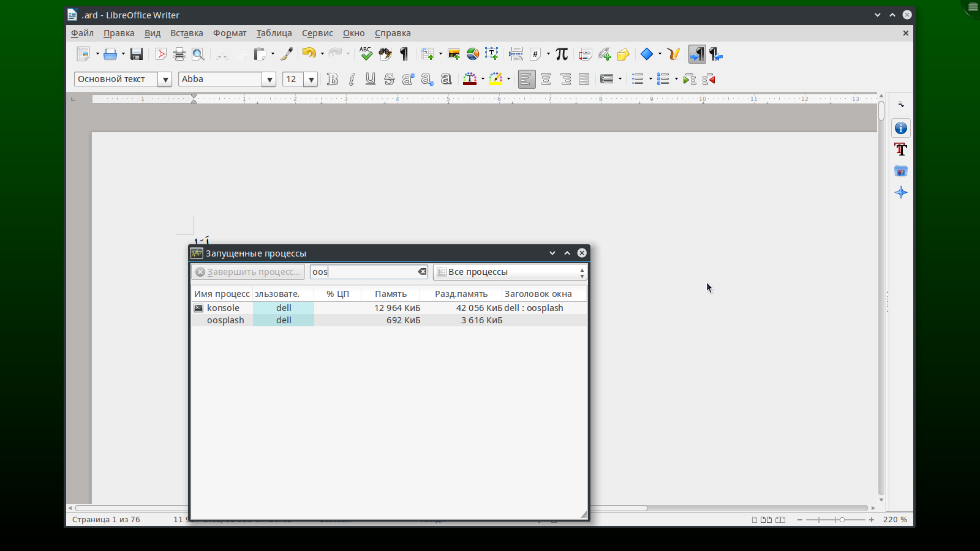This screenshot has height=551, width=980.
Task: Insert a hyperlink
Action: (x=605, y=54)
